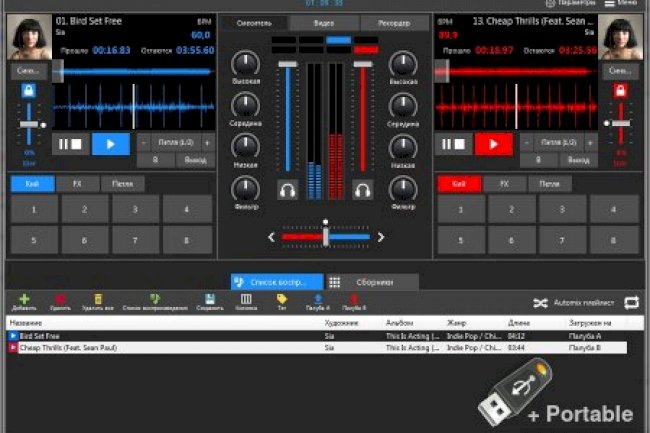
Task: Open the hamburger Menu (Меню)
Action: click(621, 3)
